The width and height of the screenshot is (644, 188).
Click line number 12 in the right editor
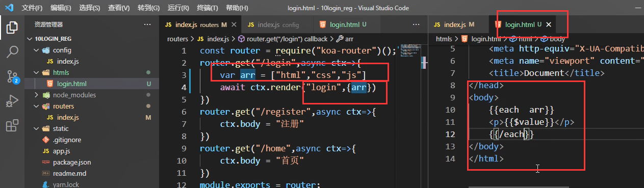pos(450,134)
